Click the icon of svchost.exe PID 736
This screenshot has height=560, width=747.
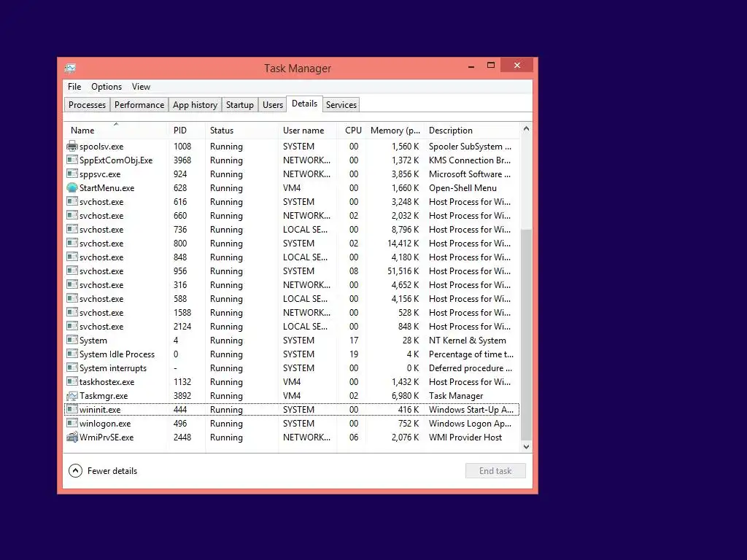[x=72, y=228]
